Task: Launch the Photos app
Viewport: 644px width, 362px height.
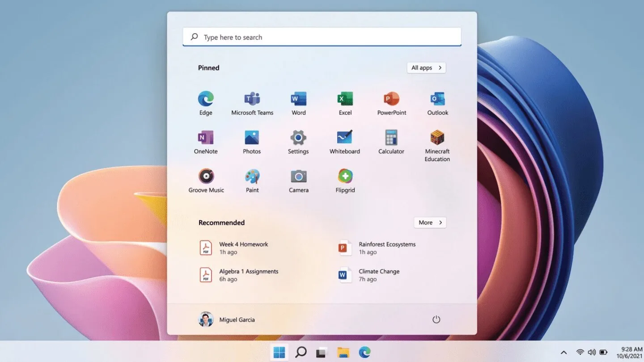Action: coord(252,142)
